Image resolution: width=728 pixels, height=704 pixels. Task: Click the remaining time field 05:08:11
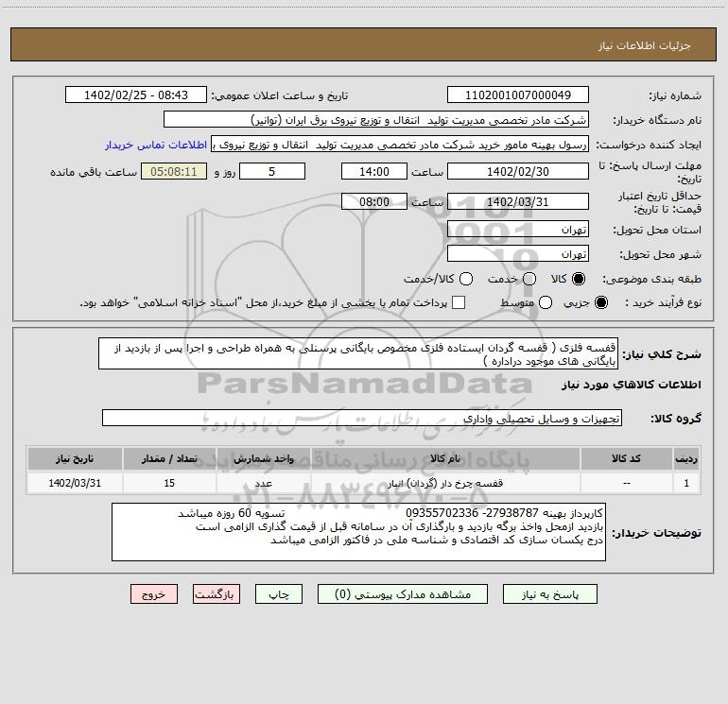(174, 171)
